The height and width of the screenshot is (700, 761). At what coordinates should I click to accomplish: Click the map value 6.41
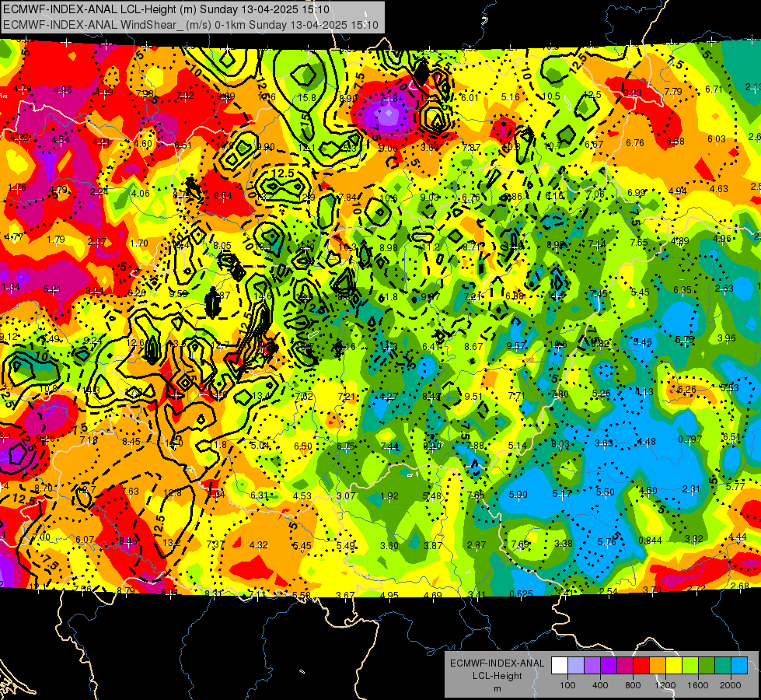click(x=431, y=346)
